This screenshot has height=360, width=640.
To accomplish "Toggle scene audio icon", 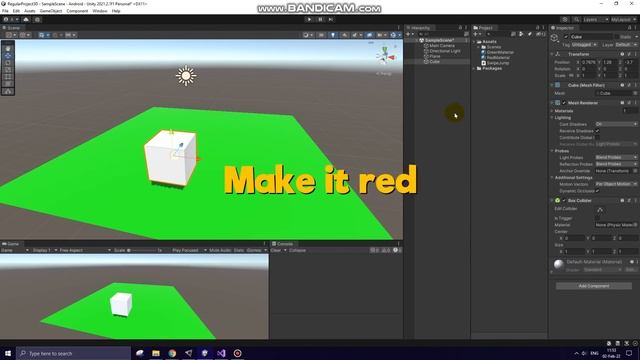I will click(344, 35).
